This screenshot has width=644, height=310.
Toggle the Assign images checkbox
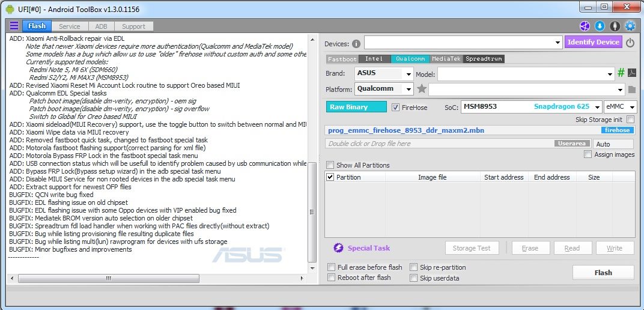coord(588,154)
